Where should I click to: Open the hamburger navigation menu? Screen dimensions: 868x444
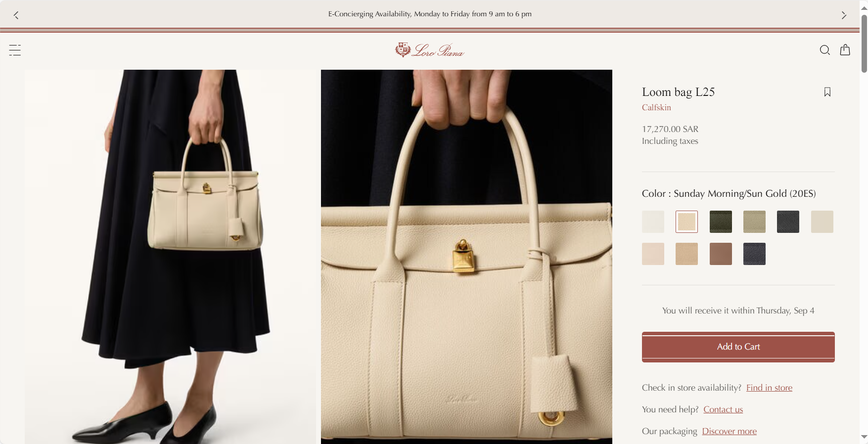coord(15,50)
